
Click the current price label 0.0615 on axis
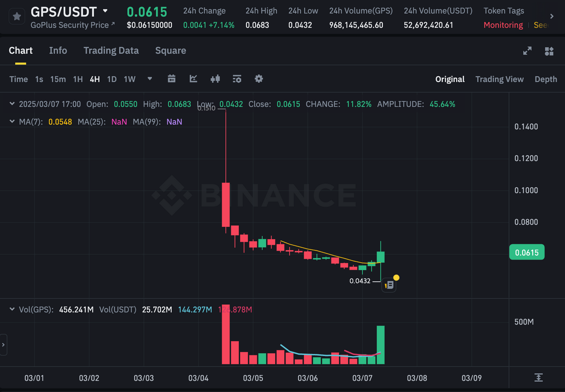(x=527, y=253)
